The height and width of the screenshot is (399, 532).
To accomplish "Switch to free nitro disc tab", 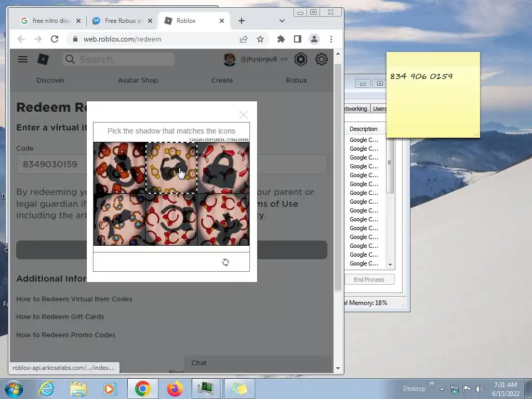I will click(51, 21).
